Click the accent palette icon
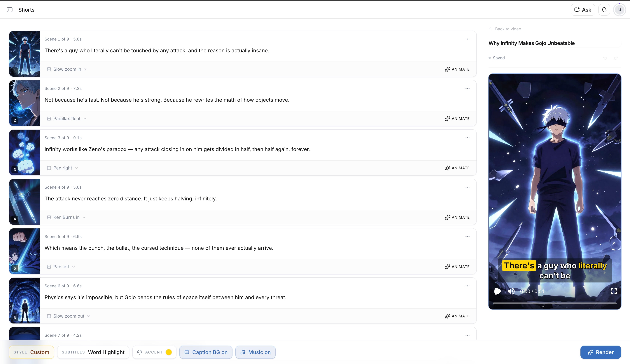This screenshot has height=364, width=630. pos(140,352)
